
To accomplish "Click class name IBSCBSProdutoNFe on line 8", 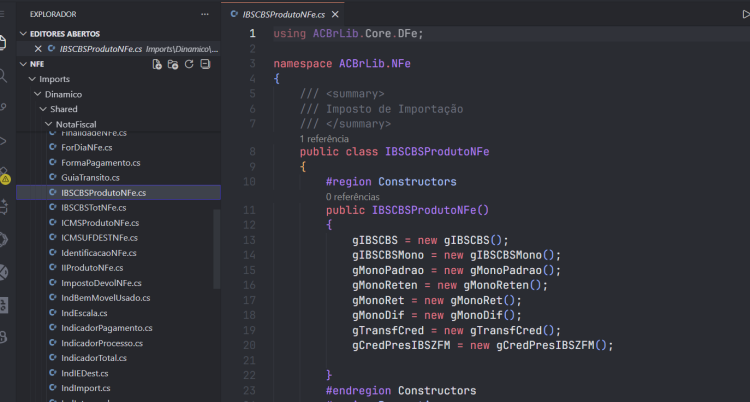I will pos(437,152).
